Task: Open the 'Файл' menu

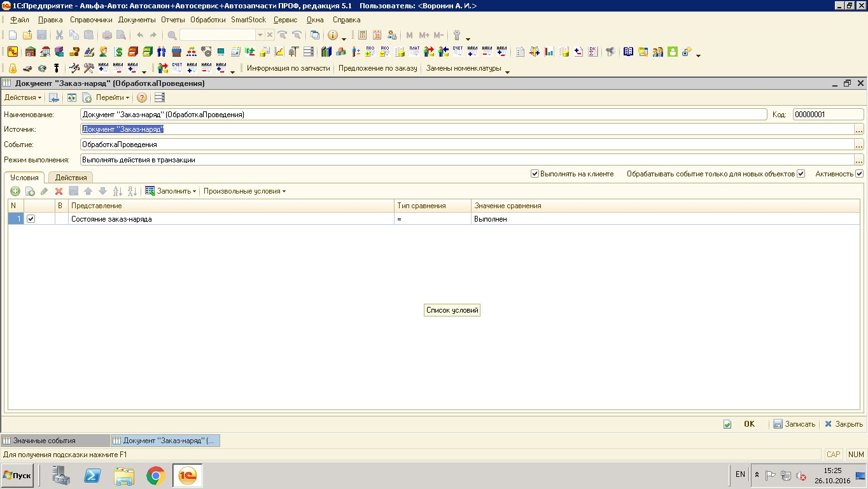Action: click(20, 20)
